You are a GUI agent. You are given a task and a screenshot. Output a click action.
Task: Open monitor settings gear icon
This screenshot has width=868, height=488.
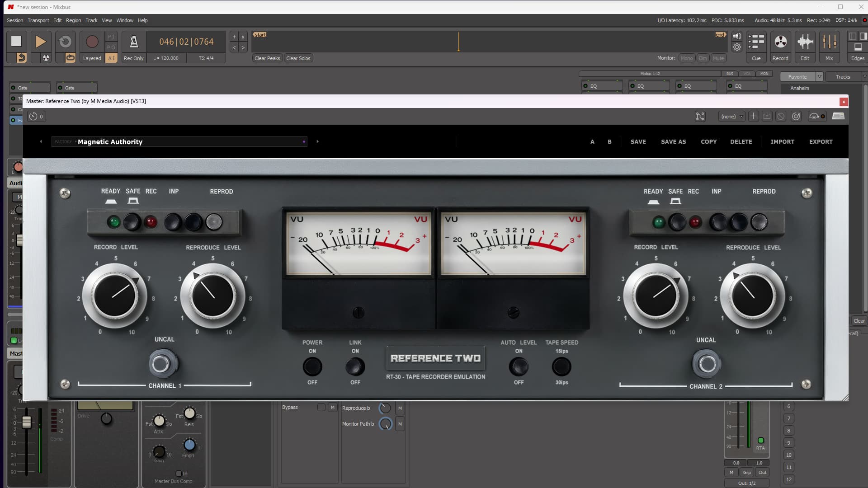pos(737,47)
